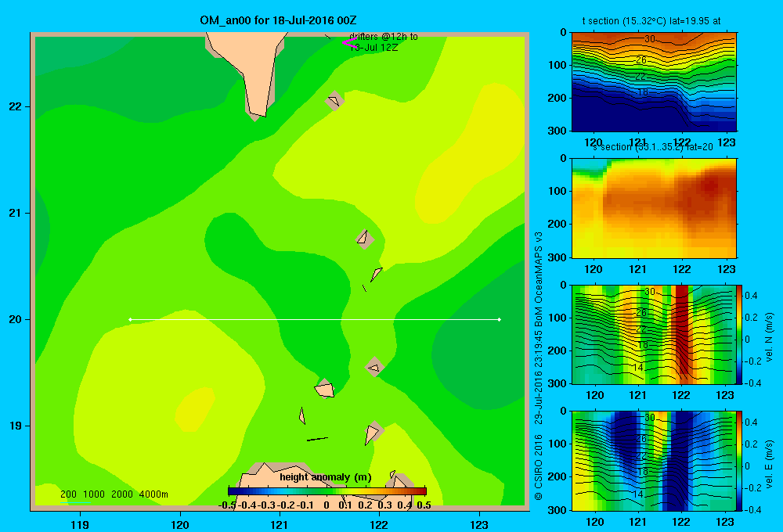Click the 'vel. E (m/s)' axis label
The image size is (783, 532).
(x=769, y=463)
